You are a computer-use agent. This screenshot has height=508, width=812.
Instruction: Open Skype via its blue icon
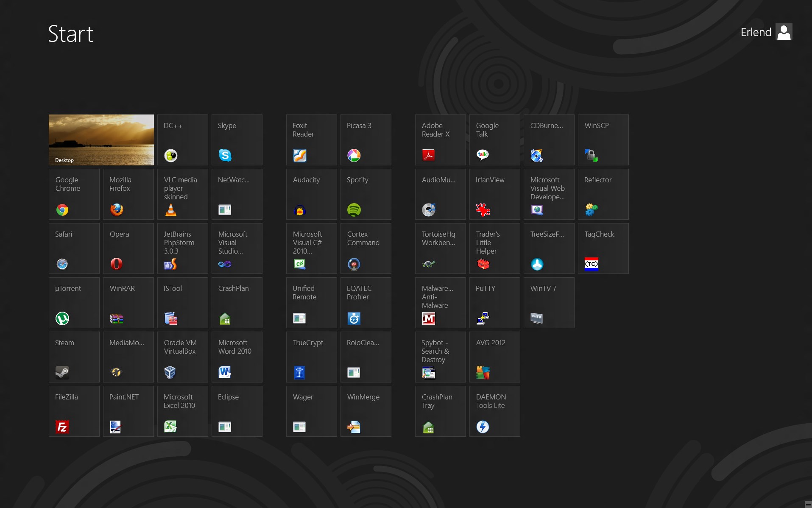225,156
